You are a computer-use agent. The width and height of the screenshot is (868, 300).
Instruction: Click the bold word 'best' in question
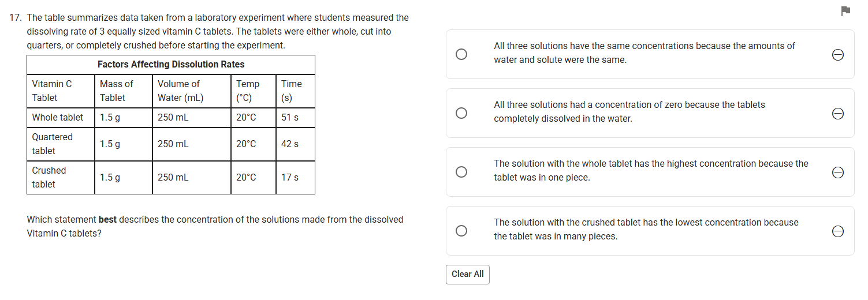pyautogui.click(x=107, y=220)
